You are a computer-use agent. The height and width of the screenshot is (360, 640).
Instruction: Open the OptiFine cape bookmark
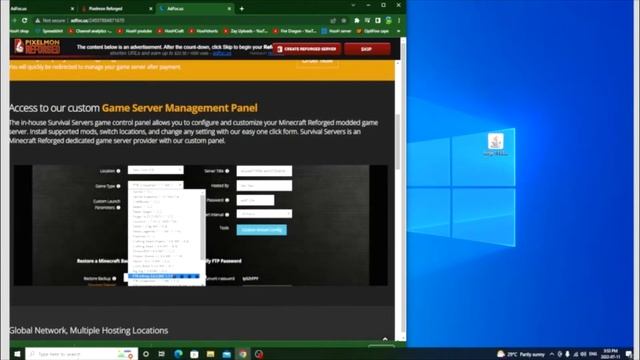[373, 31]
